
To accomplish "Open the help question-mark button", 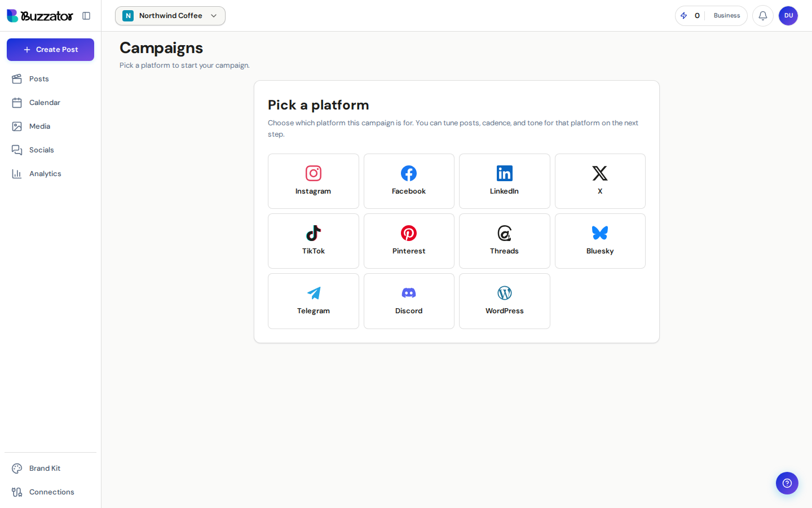I will [x=787, y=483].
